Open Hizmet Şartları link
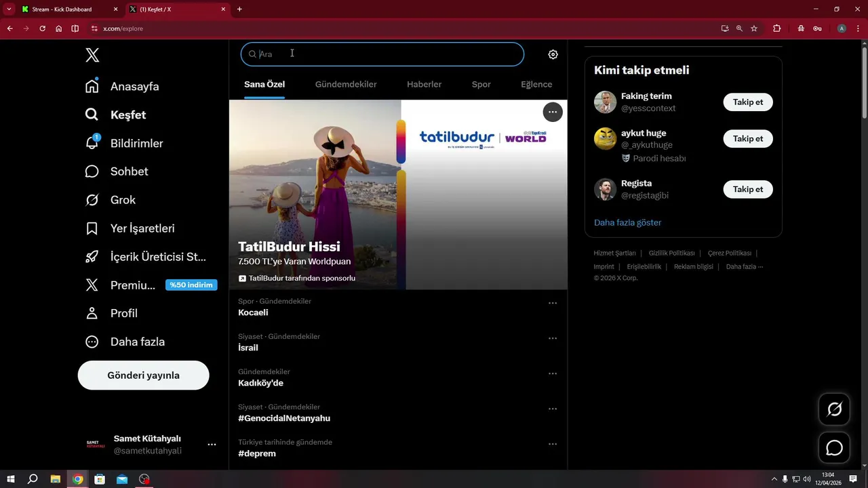The image size is (868, 488). pos(614,253)
